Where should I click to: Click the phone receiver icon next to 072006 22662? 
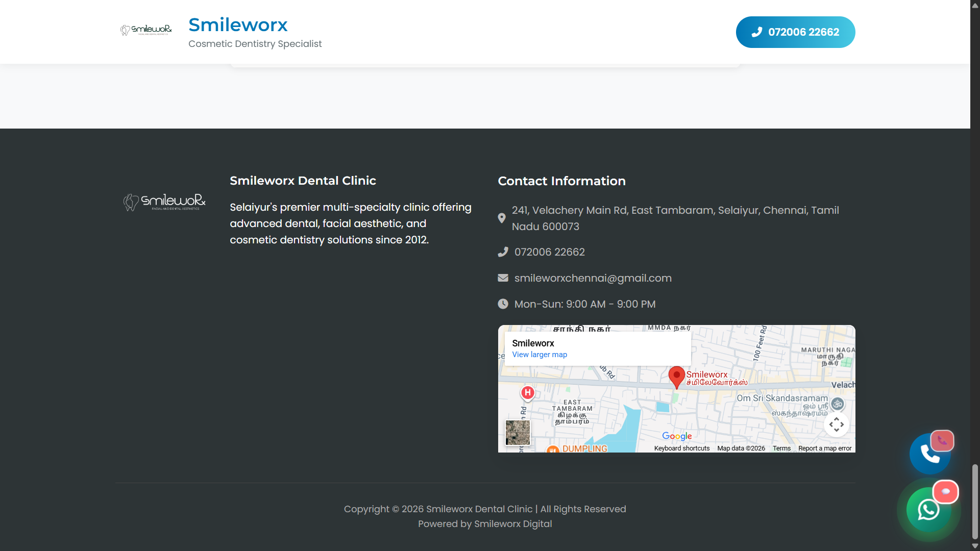pyautogui.click(x=503, y=252)
